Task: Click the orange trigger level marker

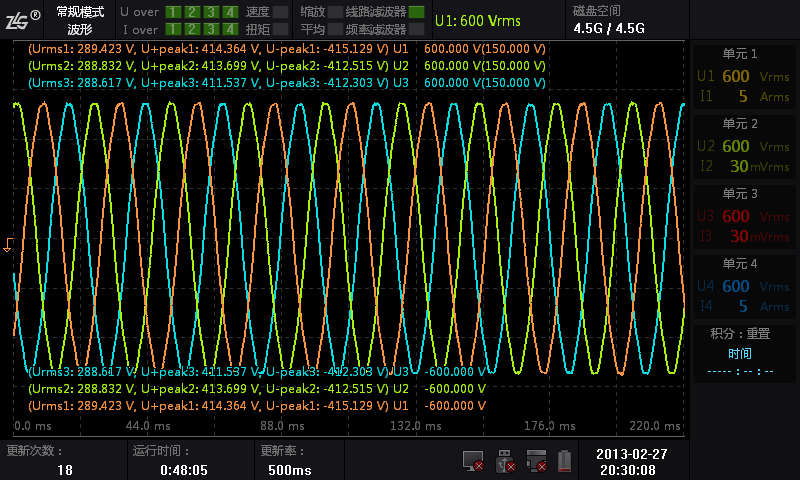Action: (x=7, y=244)
